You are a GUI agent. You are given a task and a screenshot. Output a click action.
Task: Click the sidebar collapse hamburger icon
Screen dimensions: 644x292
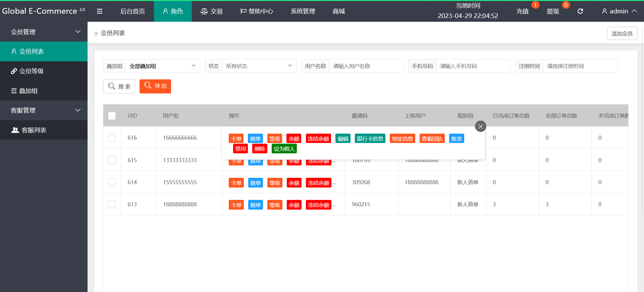tap(100, 11)
